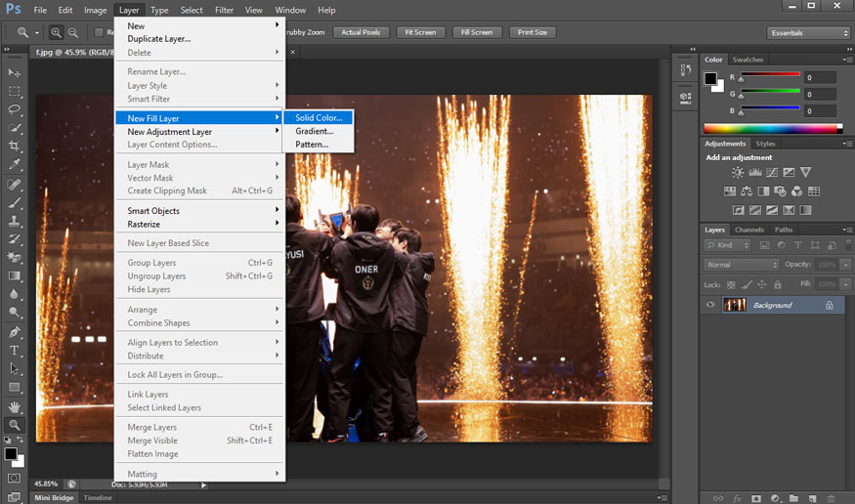Screen dimensions: 855x504
Task: Click the foreground color swatch in Color panel
Action: coord(710,78)
